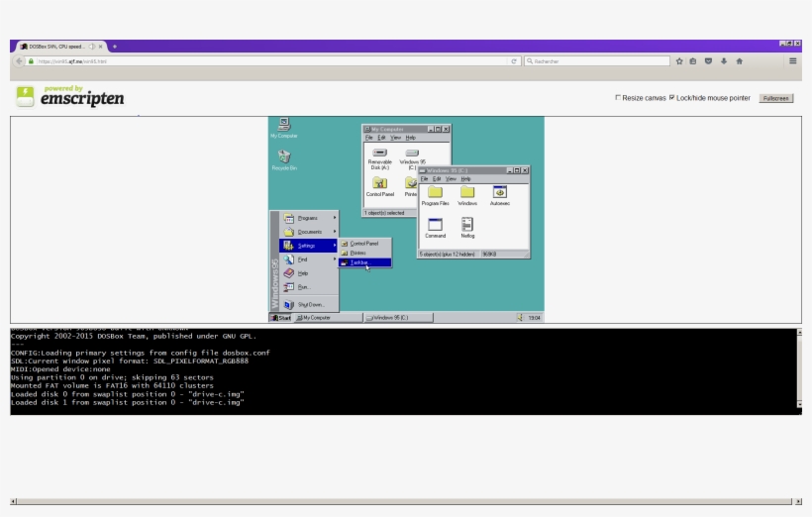Switch to Windows 95 (C:) taskbar button
812x517 pixels.
click(398, 318)
